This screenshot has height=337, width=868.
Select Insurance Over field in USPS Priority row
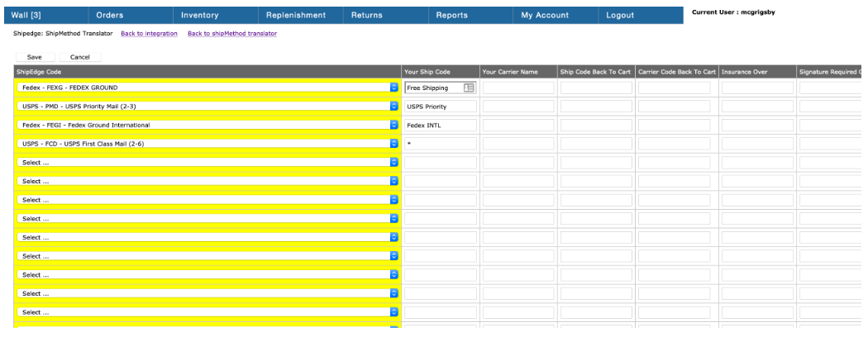(757, 107)
